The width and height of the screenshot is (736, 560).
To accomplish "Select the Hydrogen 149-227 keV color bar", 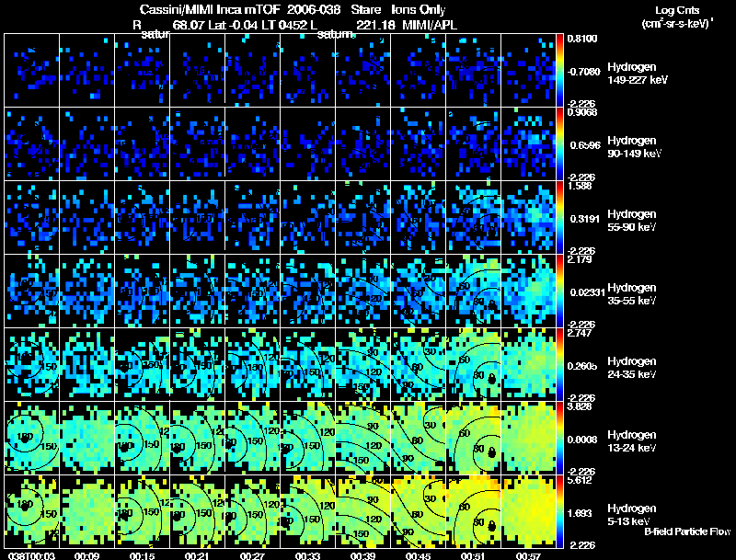I will pyautogui.click(x=559, y=70).
